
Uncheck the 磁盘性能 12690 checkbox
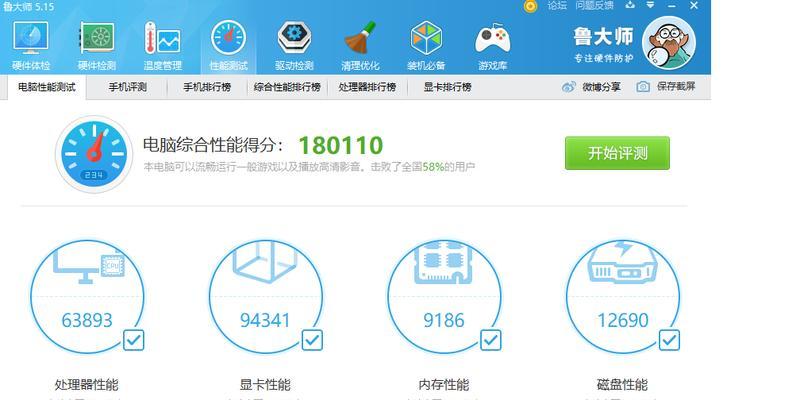point(669,340)
